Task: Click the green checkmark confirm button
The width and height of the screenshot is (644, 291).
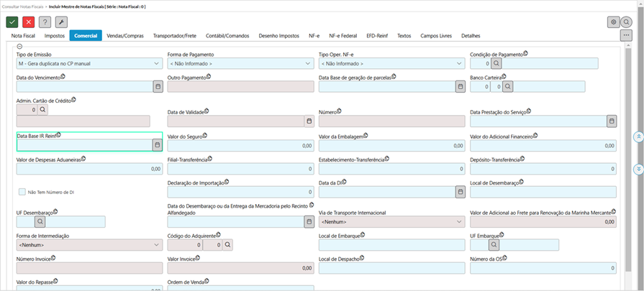Action: coord(12,22)
